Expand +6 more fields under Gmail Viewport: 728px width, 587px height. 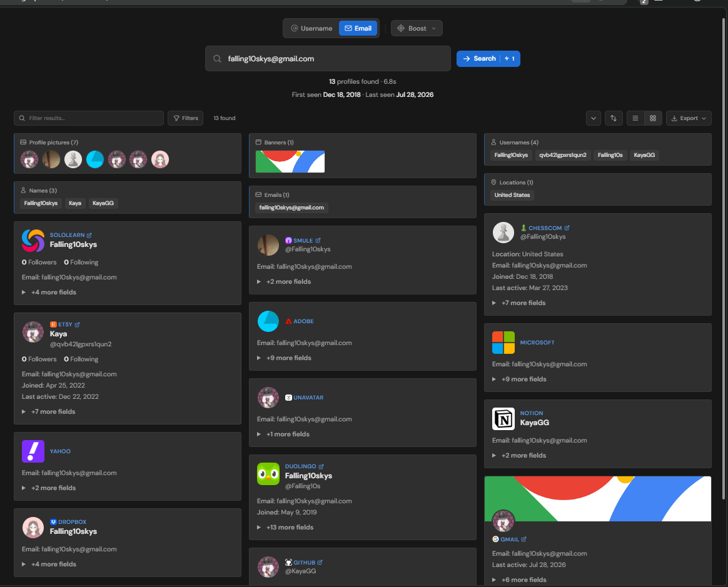[523, 580]
